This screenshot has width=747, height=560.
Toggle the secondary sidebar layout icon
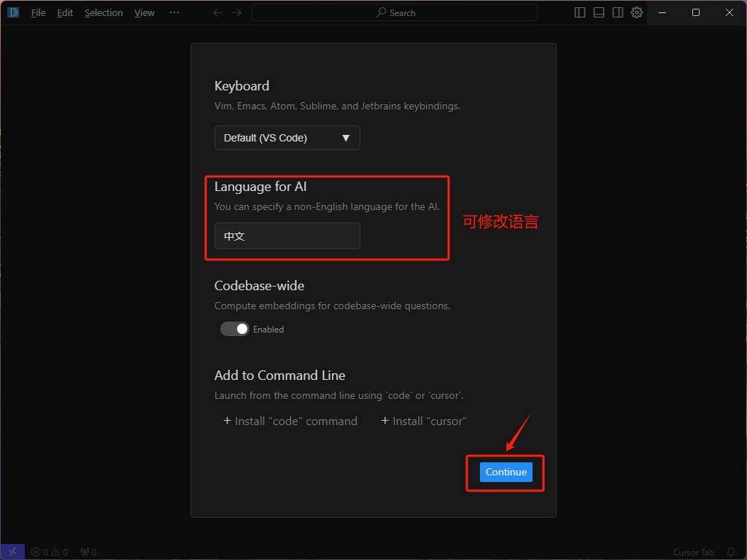618,12
